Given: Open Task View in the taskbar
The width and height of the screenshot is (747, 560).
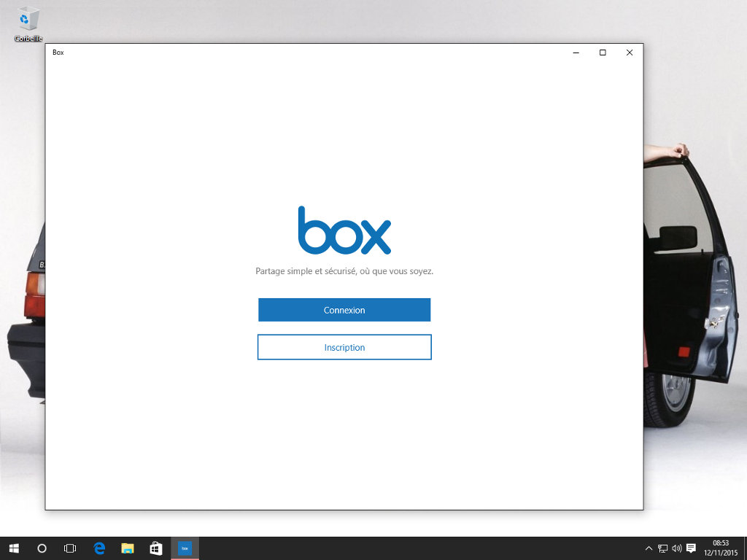Looking at the screenshot, I should pos(70,548).
